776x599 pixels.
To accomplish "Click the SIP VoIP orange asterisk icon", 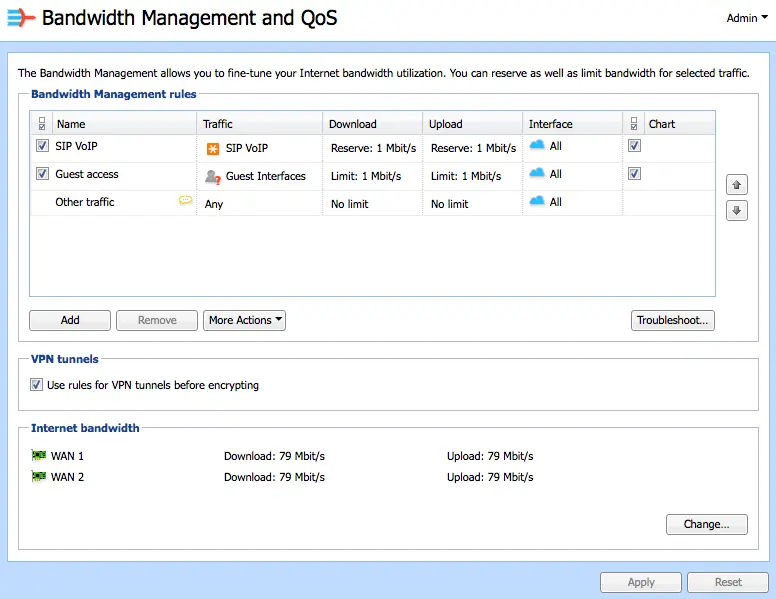I will click(213, 149).
